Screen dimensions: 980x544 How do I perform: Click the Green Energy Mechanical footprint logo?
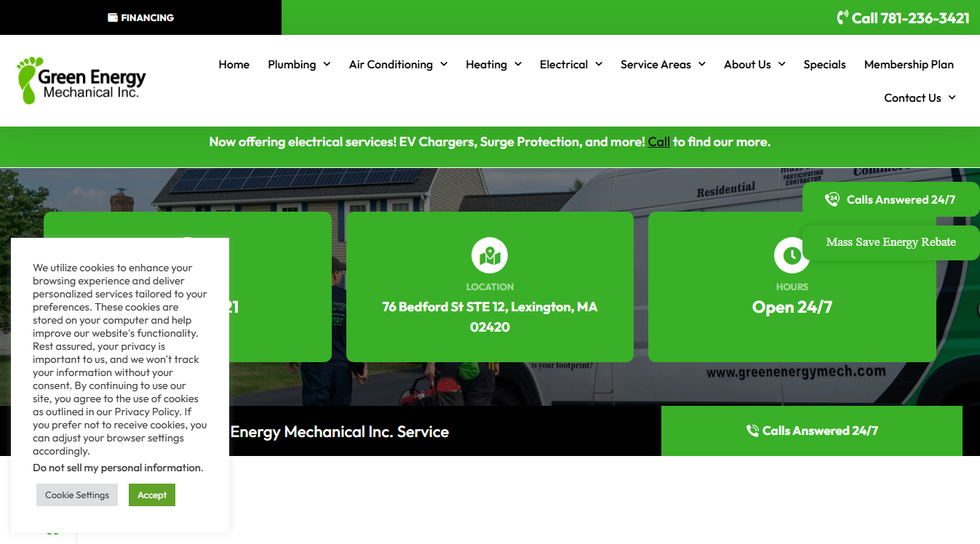(81, 81)
